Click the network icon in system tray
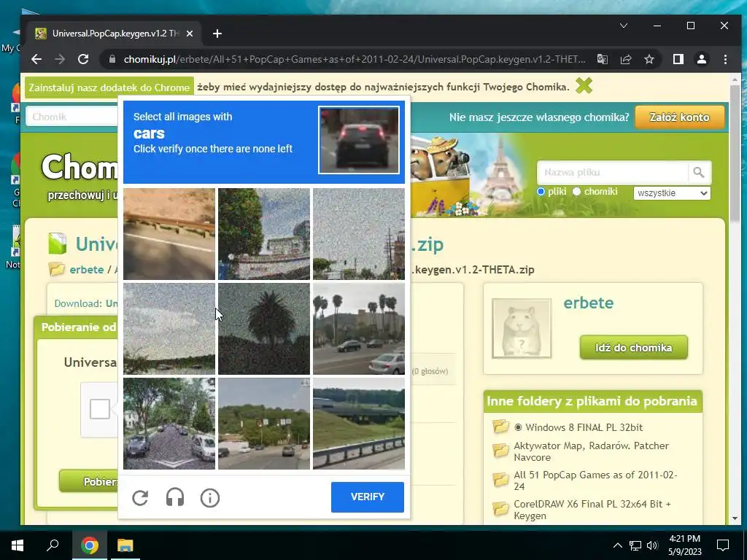This screenshot has width=747, height=560. tap(635, 545)
